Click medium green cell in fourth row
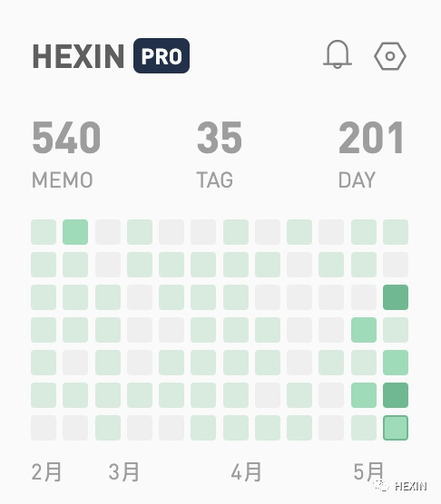441x504 pixels. click(x=364, y=330)
